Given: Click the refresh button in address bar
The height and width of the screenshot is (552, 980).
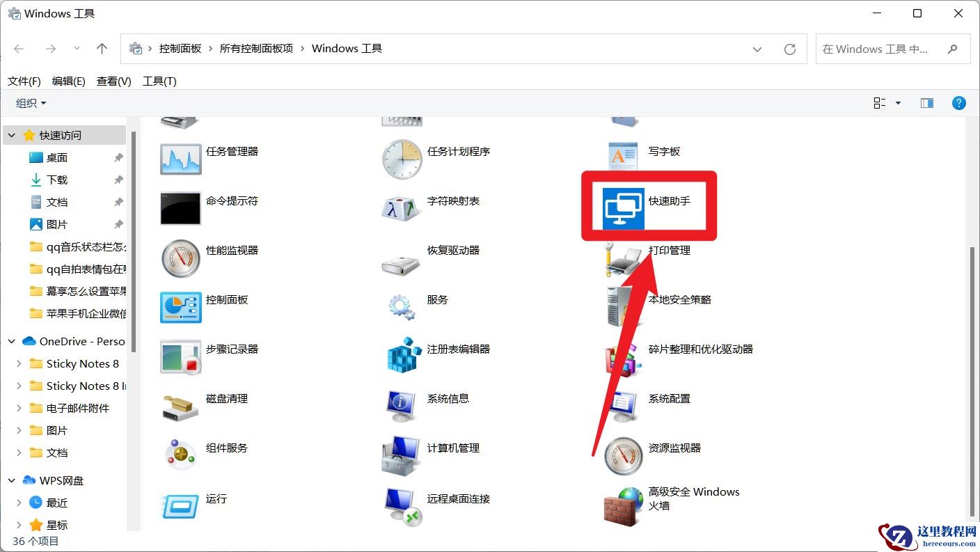Looking at the screenshot, I should [790, 49].
